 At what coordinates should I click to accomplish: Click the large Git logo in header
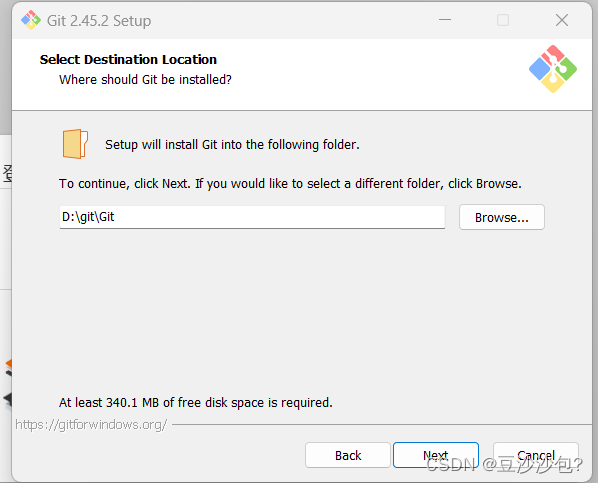[x=553, y=69]
